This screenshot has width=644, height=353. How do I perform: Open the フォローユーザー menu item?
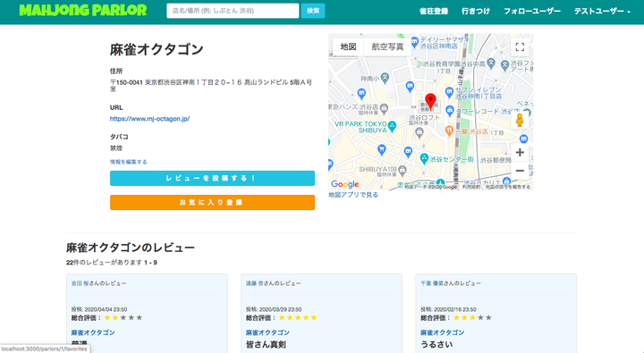coord(532,12)
